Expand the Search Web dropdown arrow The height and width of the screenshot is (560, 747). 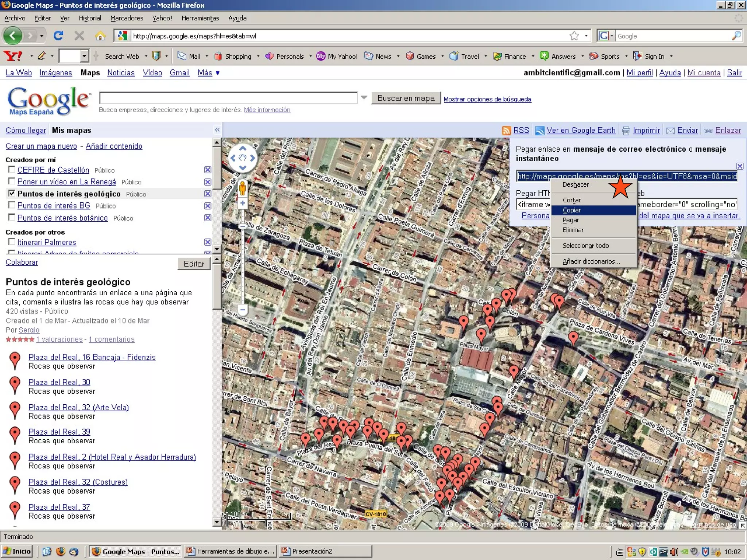146,56
